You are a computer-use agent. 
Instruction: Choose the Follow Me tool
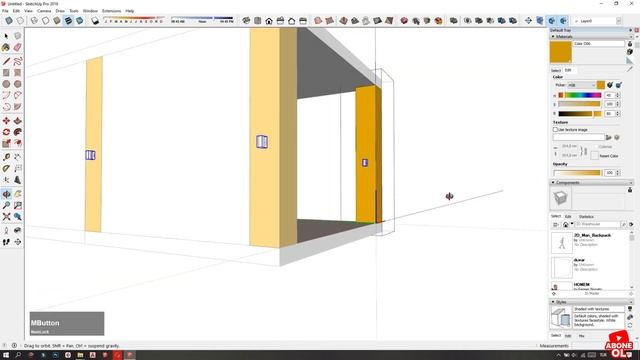(18, 132)
